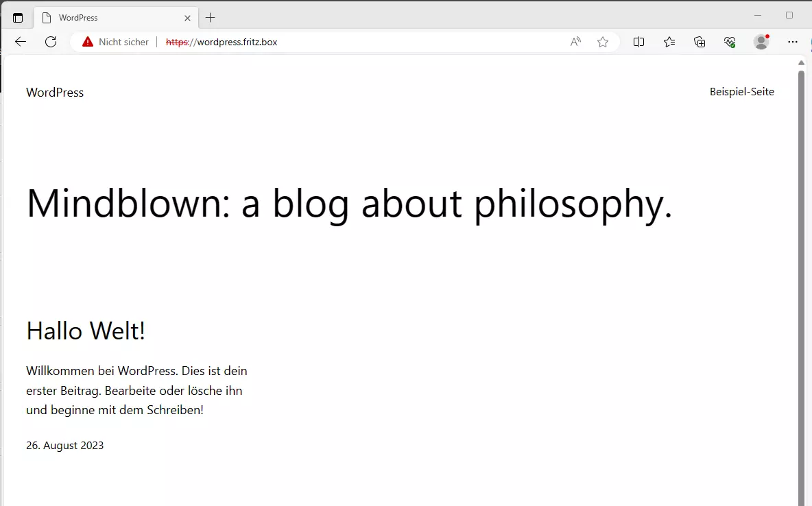Open the Settings and more ellipsis menu
Screen dimensions: 812x506
(793, 42)
